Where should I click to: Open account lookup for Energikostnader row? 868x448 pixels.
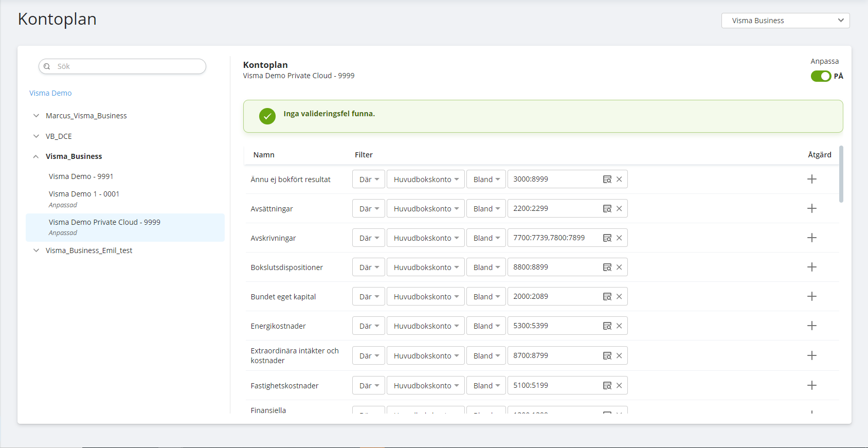pos(607,326)
